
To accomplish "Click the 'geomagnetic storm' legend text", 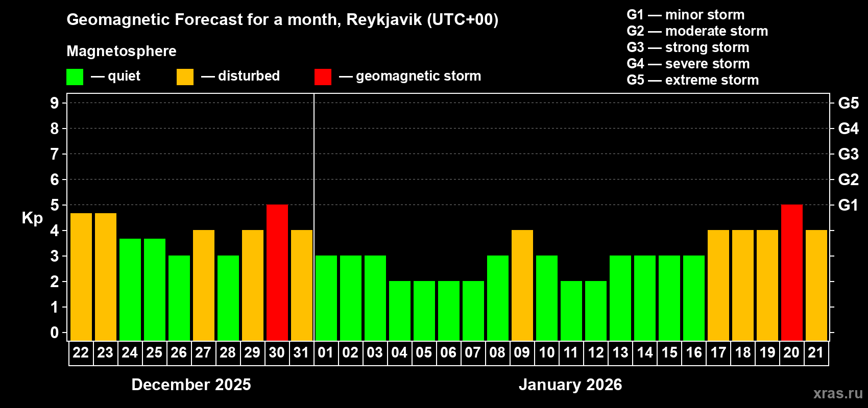I will (x=419, y=76).
